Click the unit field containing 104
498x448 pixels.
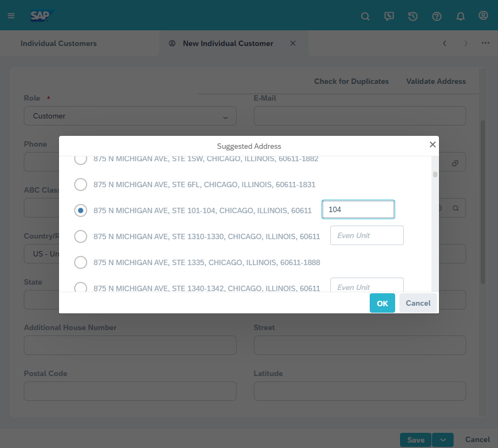point(358,209)
